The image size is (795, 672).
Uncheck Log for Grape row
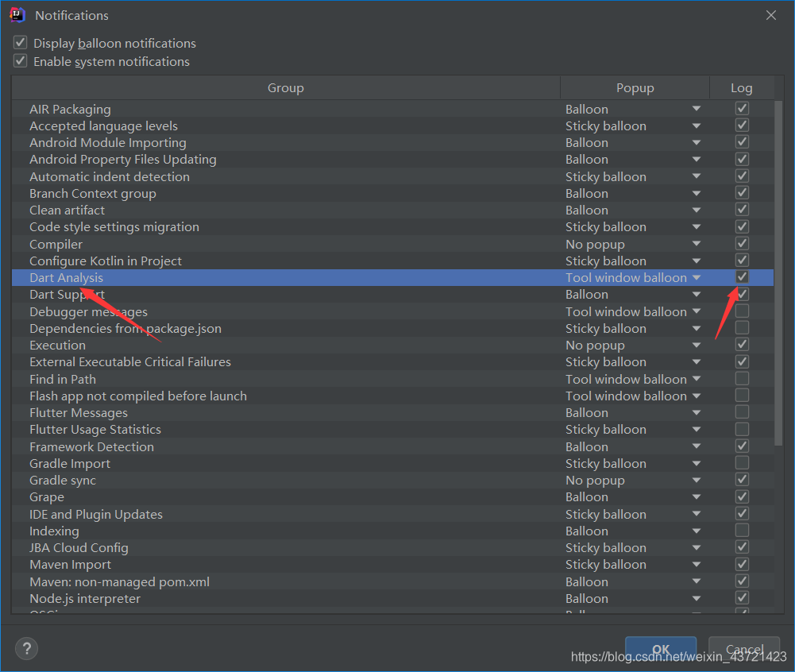pyautogui.click(x=742, y=496)
